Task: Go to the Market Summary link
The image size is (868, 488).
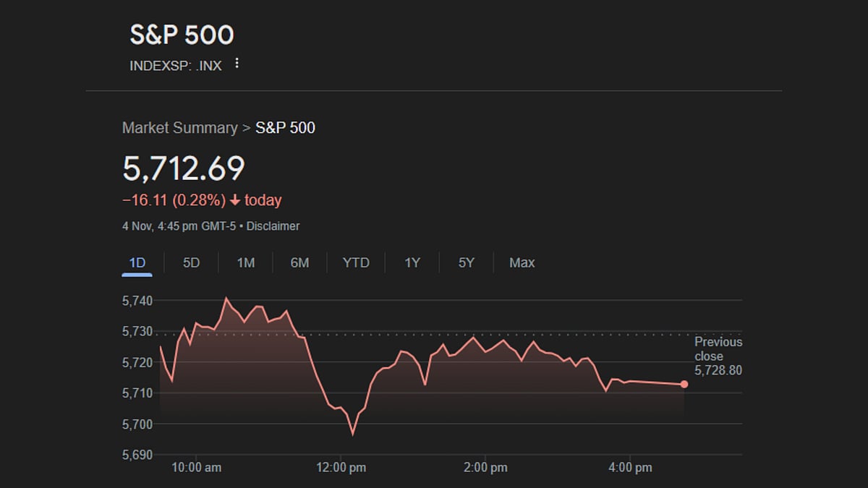Action: point(179,128)
